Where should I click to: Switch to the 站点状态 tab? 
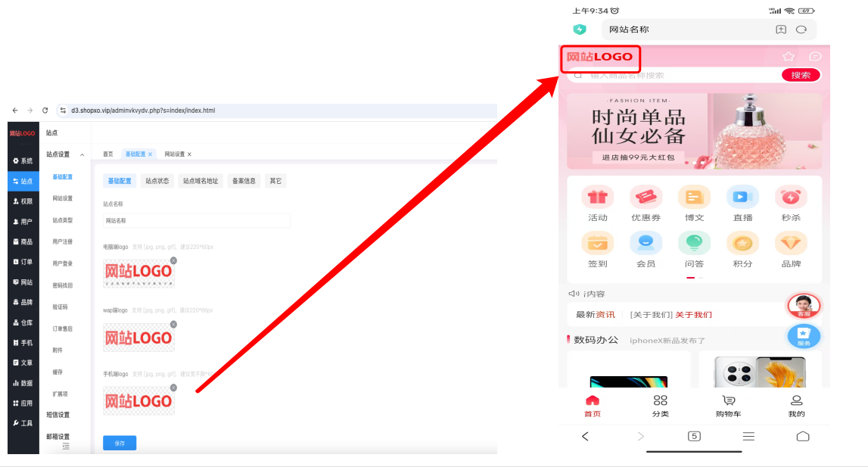[157, 181]
